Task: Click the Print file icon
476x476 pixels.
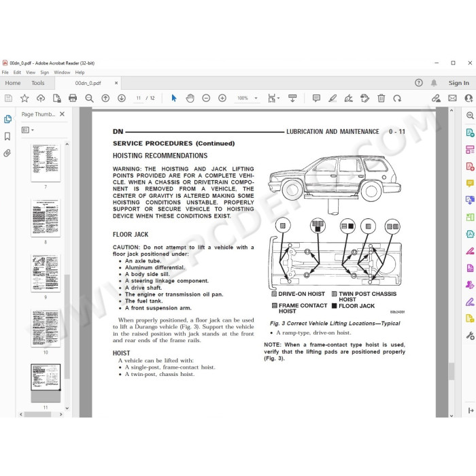Action: (73, 98)
